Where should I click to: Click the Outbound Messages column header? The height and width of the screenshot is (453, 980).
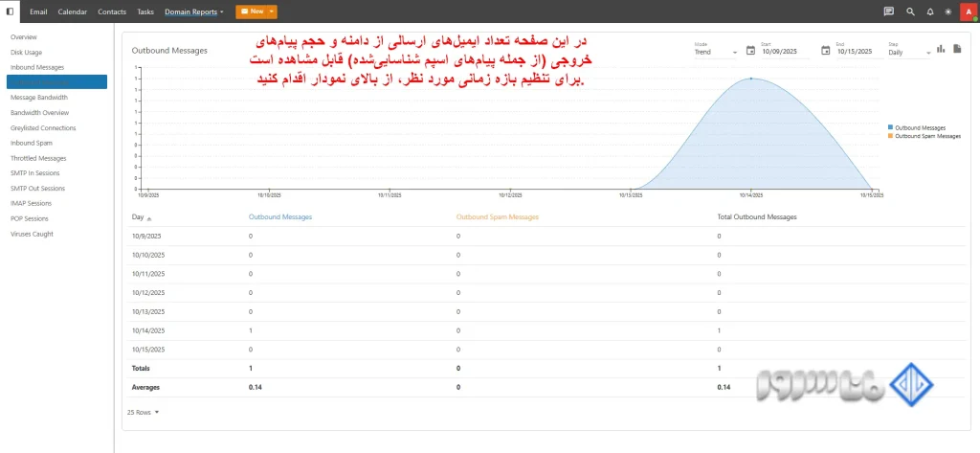pos(280,217)
